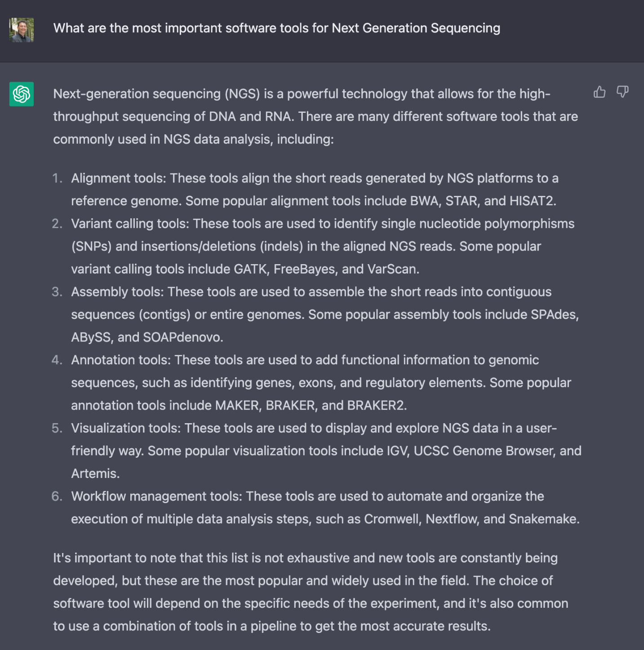This screenshot has width=644, height=650.
Task: Click the user profile avatar photo
Action: (22, 30)
